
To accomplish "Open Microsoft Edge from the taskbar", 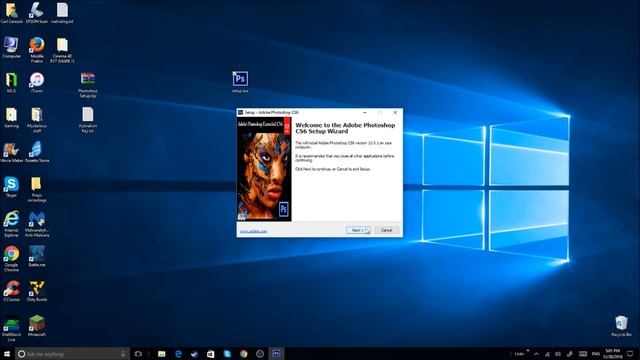I will click(178, 354).
